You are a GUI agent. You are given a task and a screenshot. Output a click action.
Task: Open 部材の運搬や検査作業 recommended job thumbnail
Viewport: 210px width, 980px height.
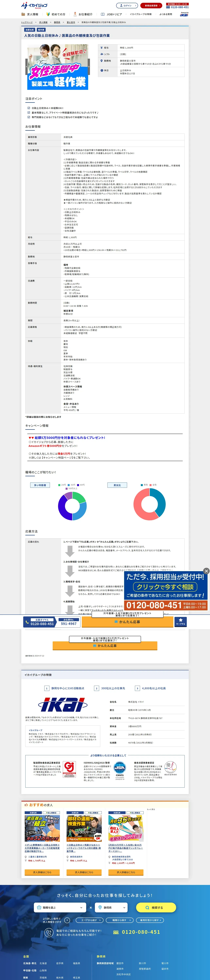pos(84,828)
